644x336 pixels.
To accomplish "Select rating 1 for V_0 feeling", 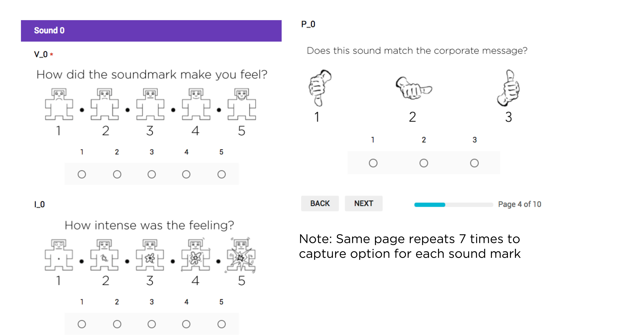I will (x=82, y=174).
